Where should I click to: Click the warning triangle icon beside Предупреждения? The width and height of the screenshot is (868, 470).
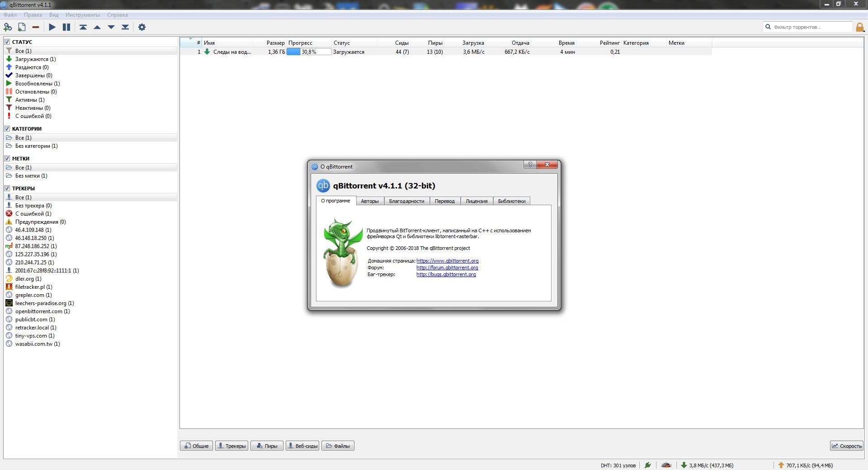click(9, 221)
